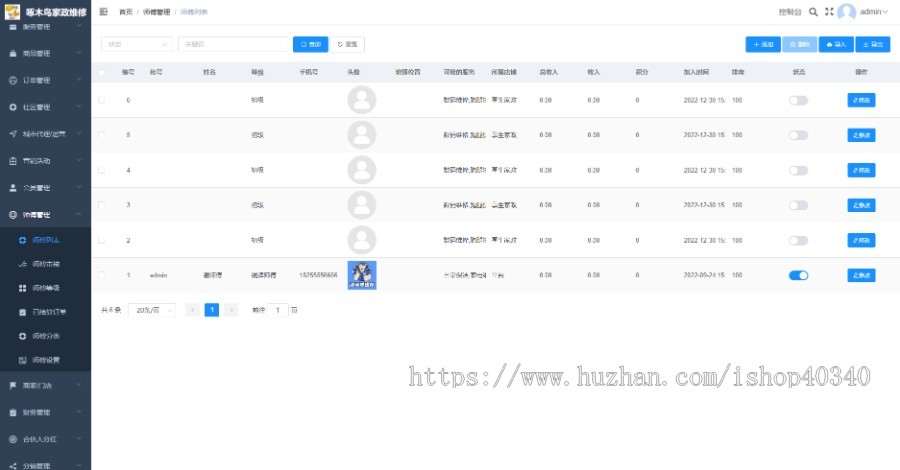Expand 财务管理 menu chevron
Screen dimensions: 900x470
point(79,413)
